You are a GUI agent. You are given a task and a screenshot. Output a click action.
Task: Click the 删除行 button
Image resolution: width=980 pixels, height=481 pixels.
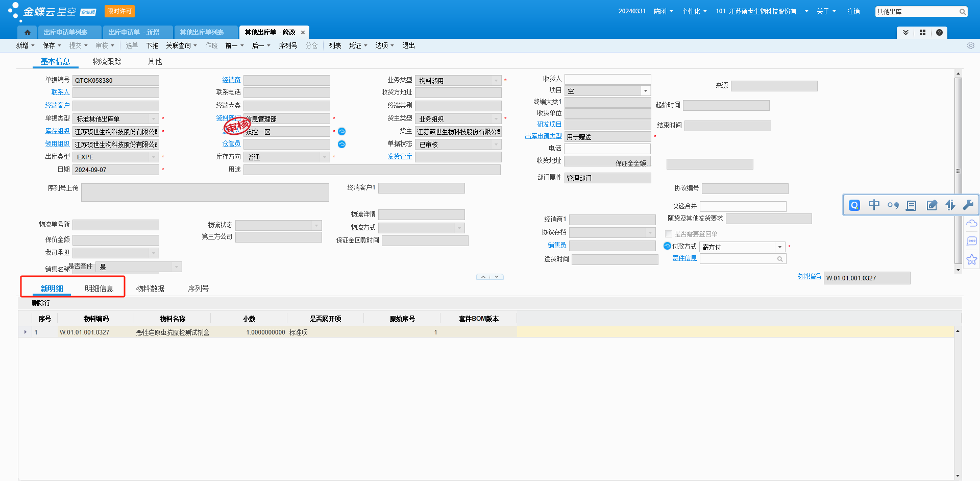(41, 303)
